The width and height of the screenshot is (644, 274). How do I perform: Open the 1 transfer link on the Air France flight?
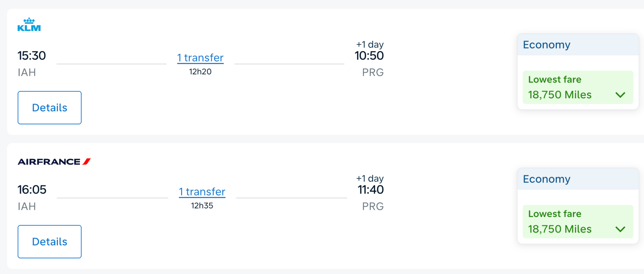[x=202, y=191]
